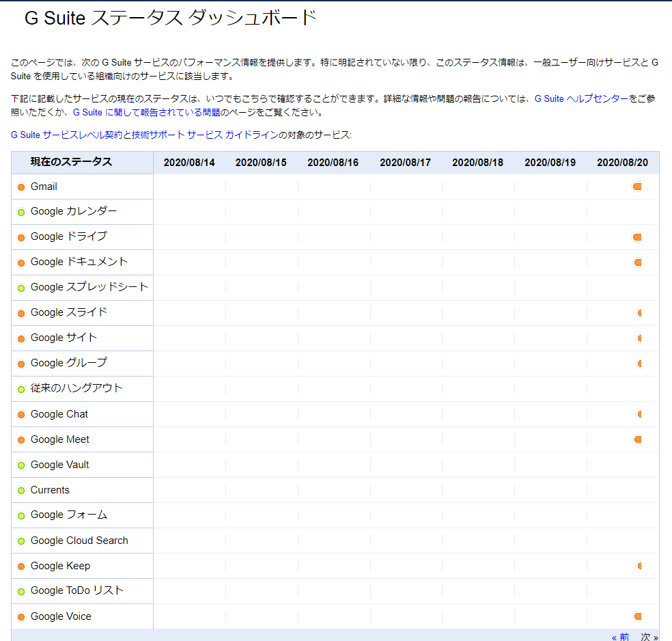672x641 pixels.
Task: Open Google Keep incident marker on 2020/08/20
Action: pos(639,566)
